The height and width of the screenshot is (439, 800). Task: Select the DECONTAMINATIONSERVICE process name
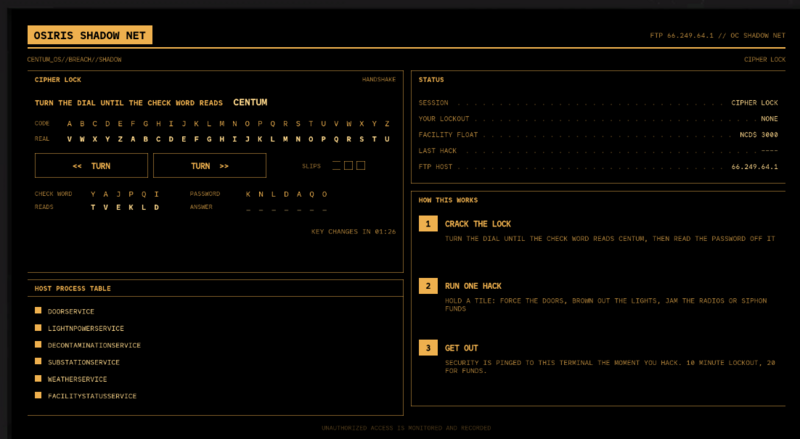coord(94,345)
